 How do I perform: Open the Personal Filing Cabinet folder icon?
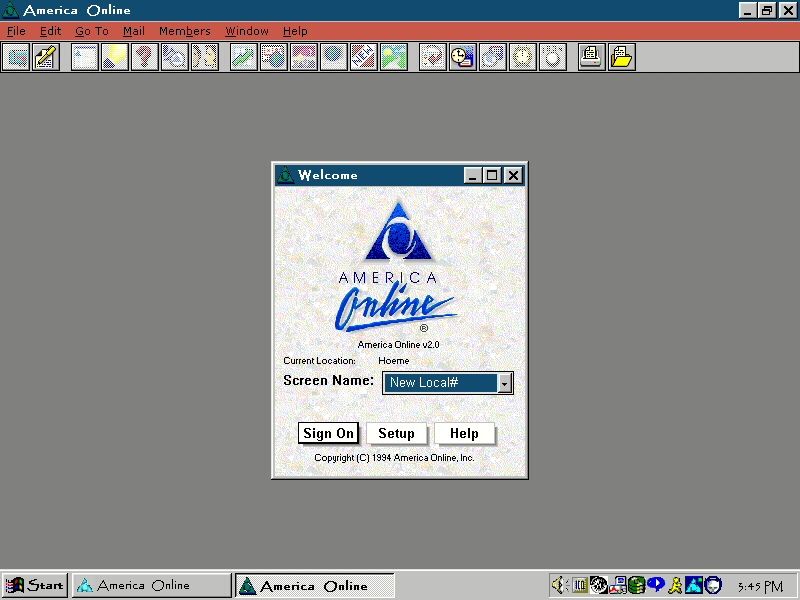pyautogui.click(x=621, y=57)
